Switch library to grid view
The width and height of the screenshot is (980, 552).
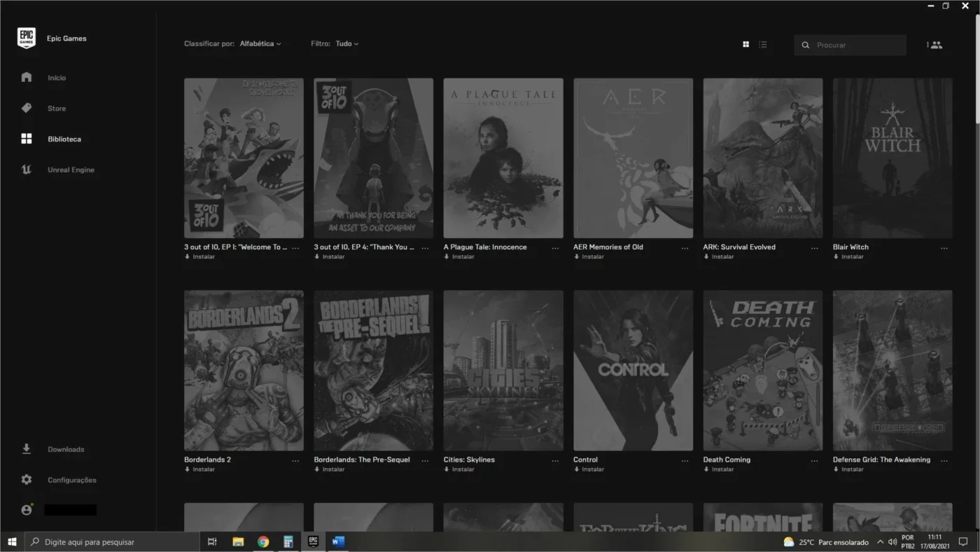point(745,45)
